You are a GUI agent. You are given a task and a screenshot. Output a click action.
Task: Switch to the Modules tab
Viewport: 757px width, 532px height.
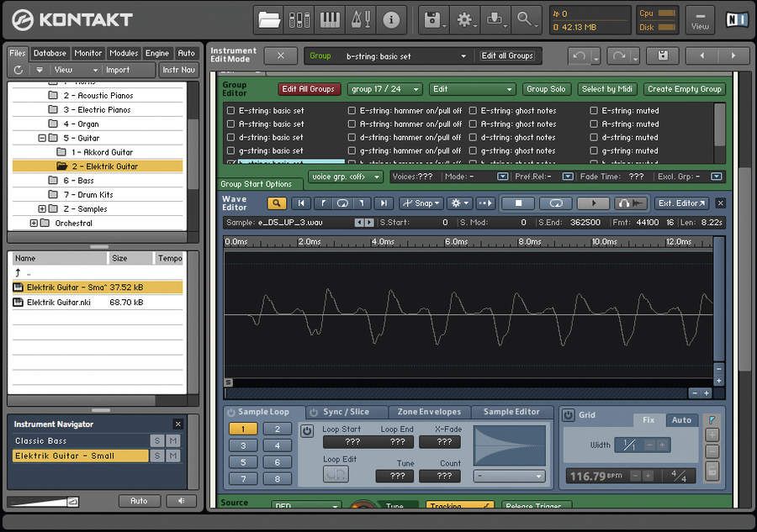point(124,53)
